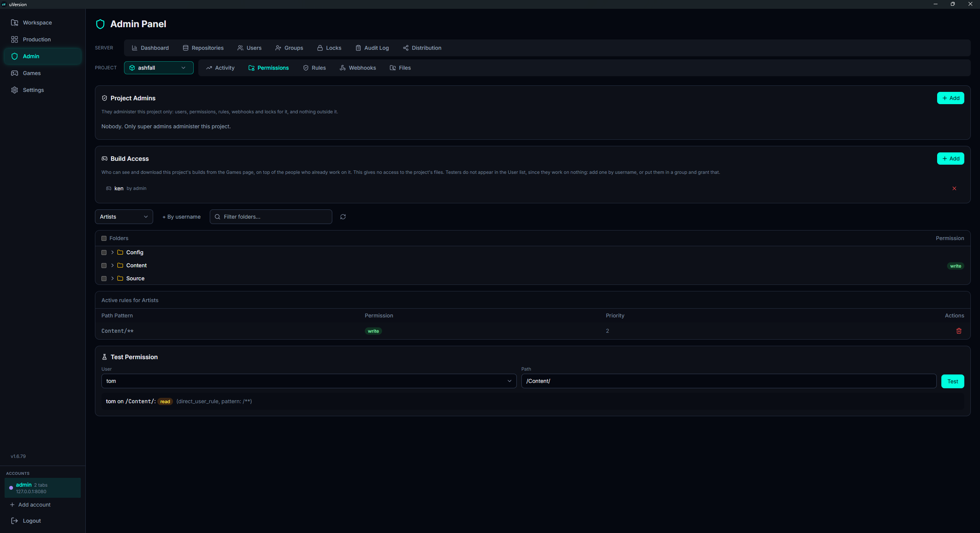Focus the Filter folders search field
Image resolution: width=980 pixels, height=533 pixels.
(x=271, y=217)
